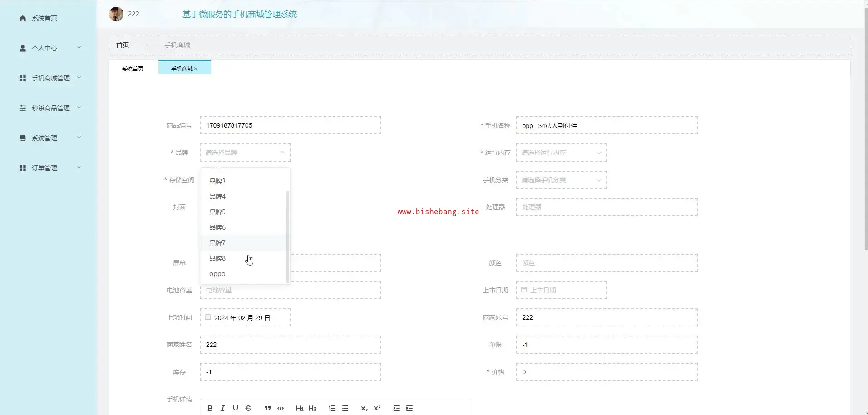Click the 价格 input field

click(607, 372)
